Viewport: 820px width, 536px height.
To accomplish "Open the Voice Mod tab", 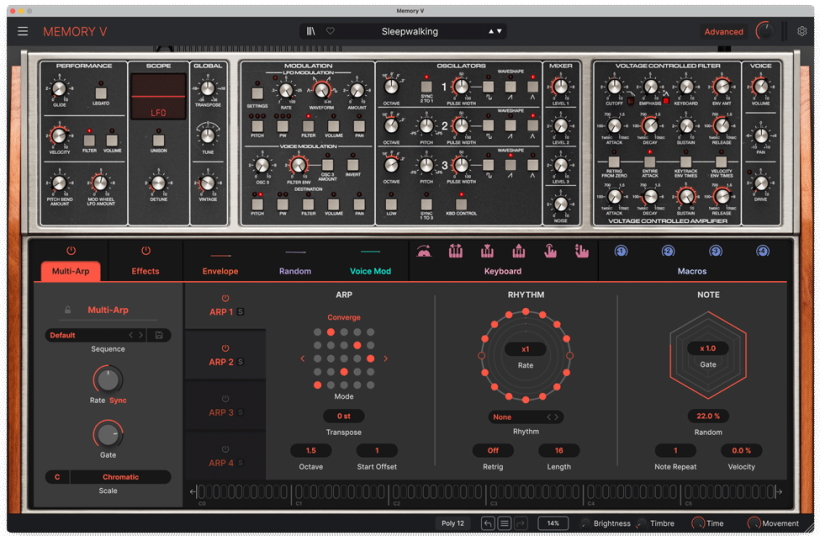I will point(370,271).
